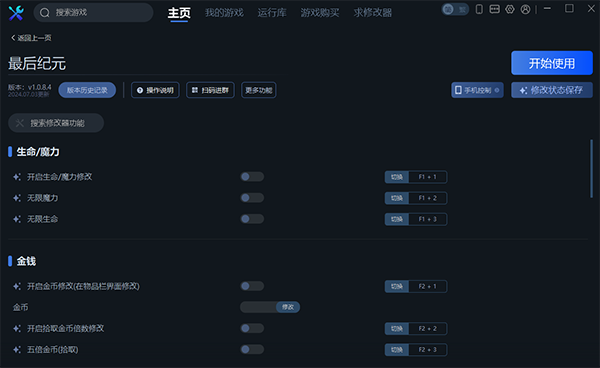Screen dimensions: 600x368
Task: Click 扫码进群 button
Action: pos(210,90)
